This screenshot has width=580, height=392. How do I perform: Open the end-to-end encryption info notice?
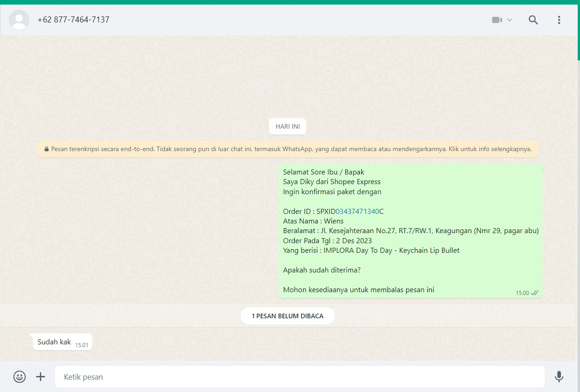click(287, 149)
